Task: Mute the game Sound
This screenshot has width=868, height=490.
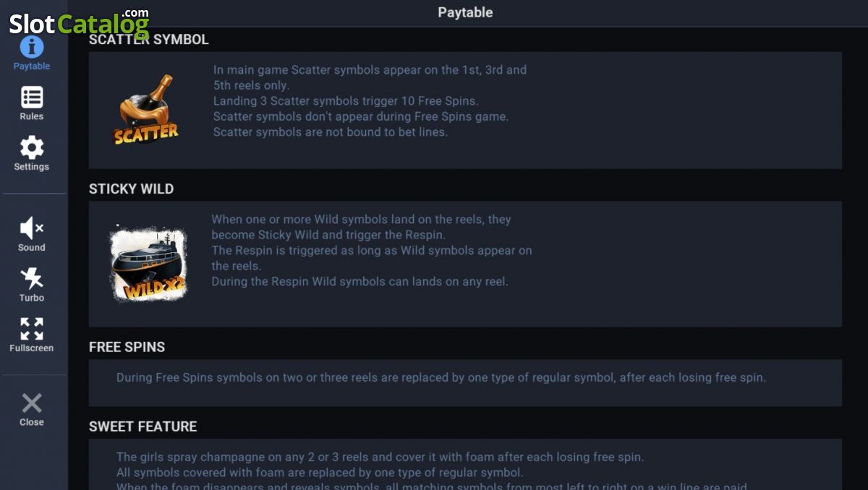Action: [32, 228]
